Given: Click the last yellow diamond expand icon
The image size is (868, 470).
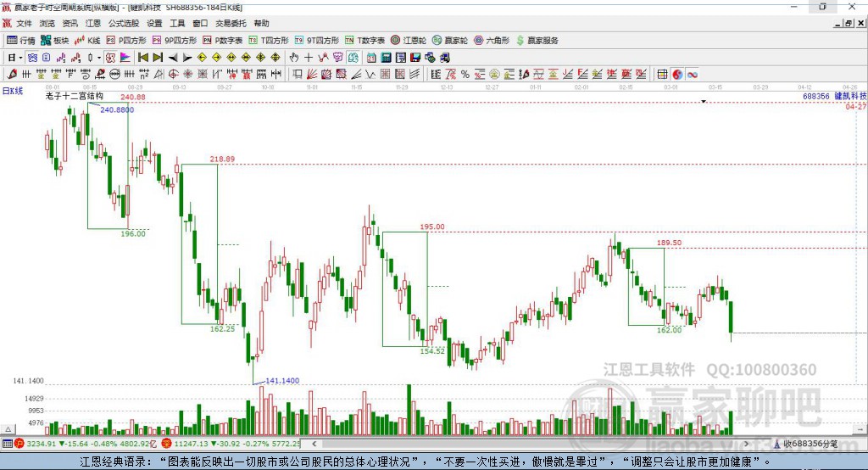Looking at the screenshot, I should [275, 58].
